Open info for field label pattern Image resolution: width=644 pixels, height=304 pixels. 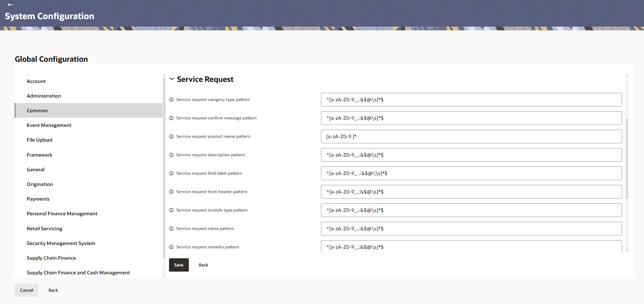coord(171,173)
